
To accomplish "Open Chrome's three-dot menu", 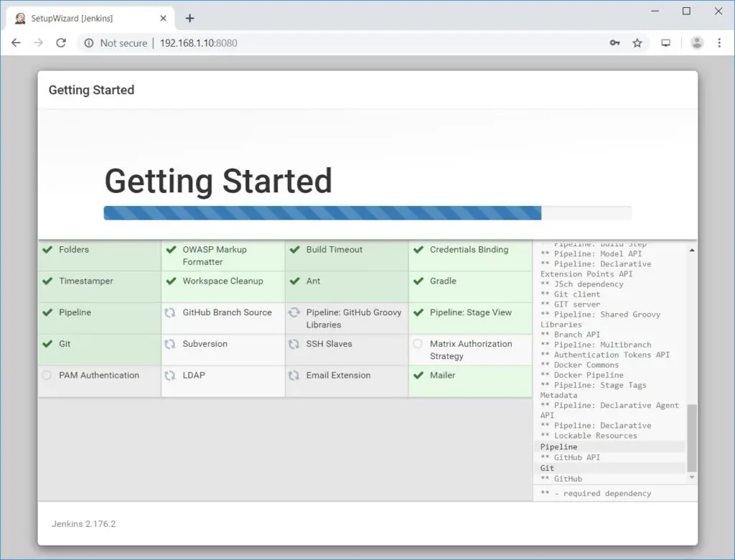I will [719, 42].
